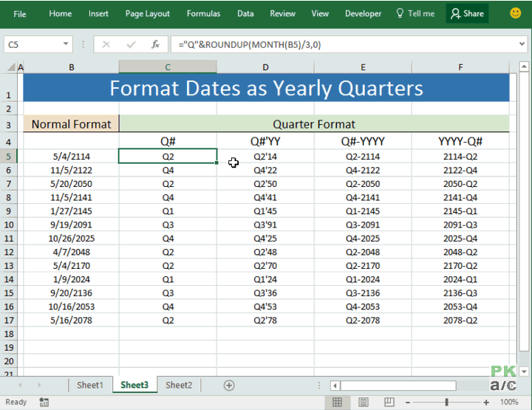Click the Insert Function fx icon
Screen dimensions: 532x410
point(155,44)
